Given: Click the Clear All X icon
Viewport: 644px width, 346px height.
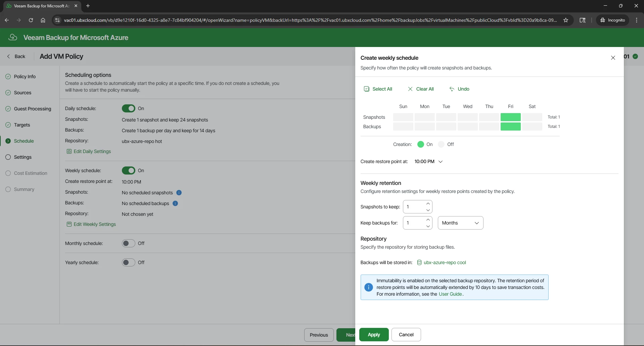Looking at the screenshot, I should pos(410,89).
